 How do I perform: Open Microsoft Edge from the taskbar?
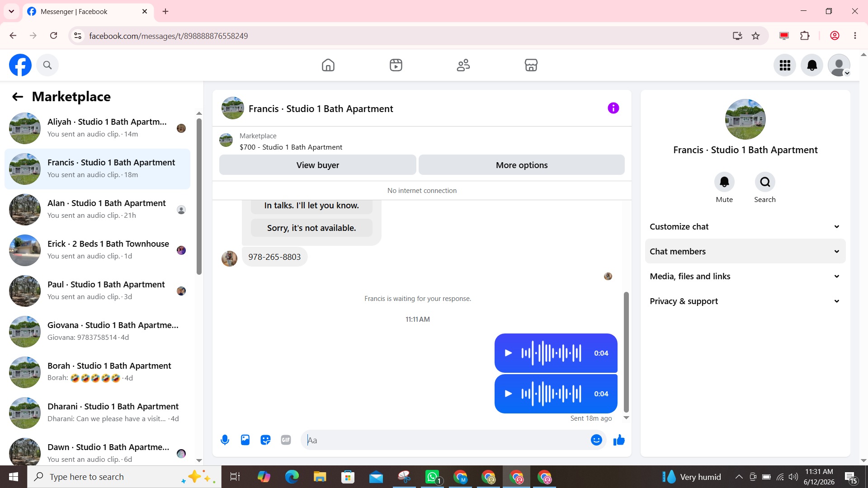(292, 477)
